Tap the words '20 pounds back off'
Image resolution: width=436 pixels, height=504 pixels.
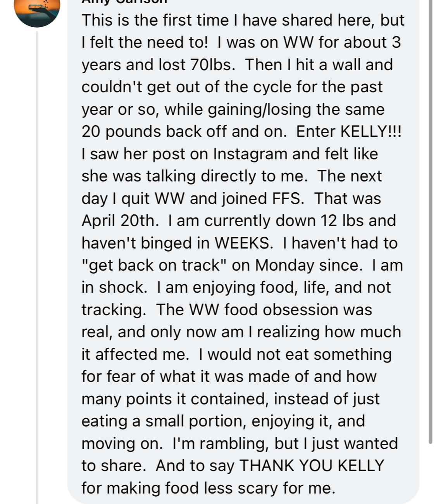pyautogui.click(x=154, y=132)
